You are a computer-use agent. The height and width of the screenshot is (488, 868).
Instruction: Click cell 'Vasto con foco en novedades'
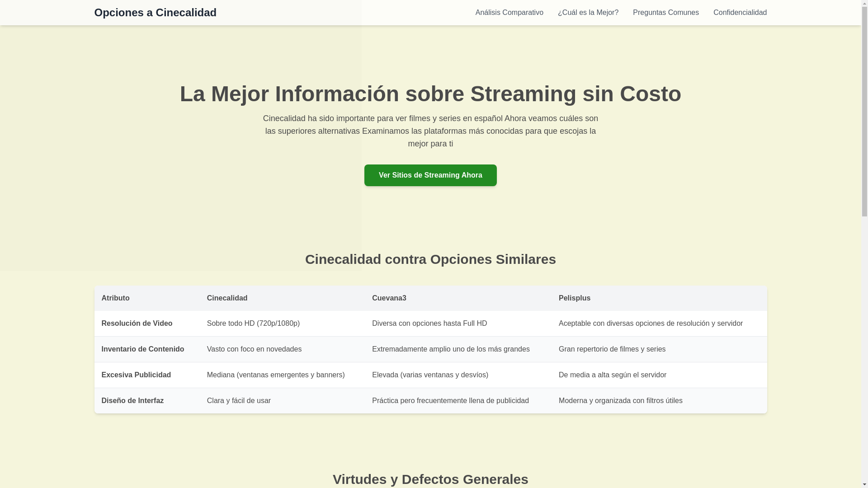click(x=282, y=349)
